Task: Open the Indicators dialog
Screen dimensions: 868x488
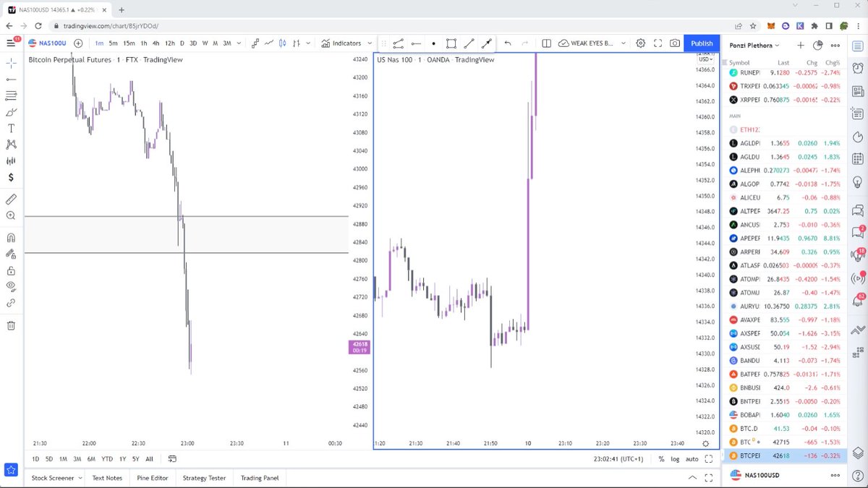Action: pyautogui.click(x=341, y=43)
